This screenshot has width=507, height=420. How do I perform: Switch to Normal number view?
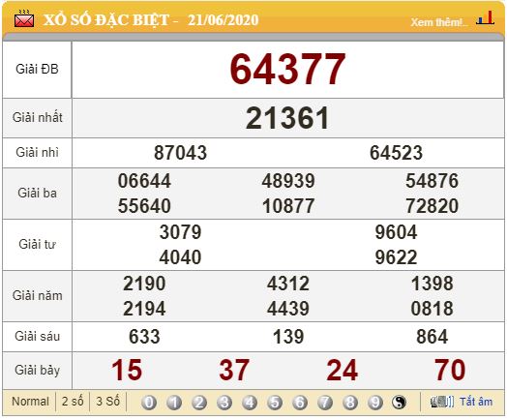tap(30, 402)
